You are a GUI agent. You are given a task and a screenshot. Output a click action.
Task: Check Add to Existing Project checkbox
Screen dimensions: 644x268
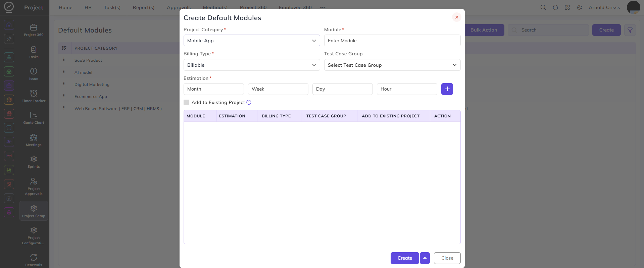coord(186,102)
